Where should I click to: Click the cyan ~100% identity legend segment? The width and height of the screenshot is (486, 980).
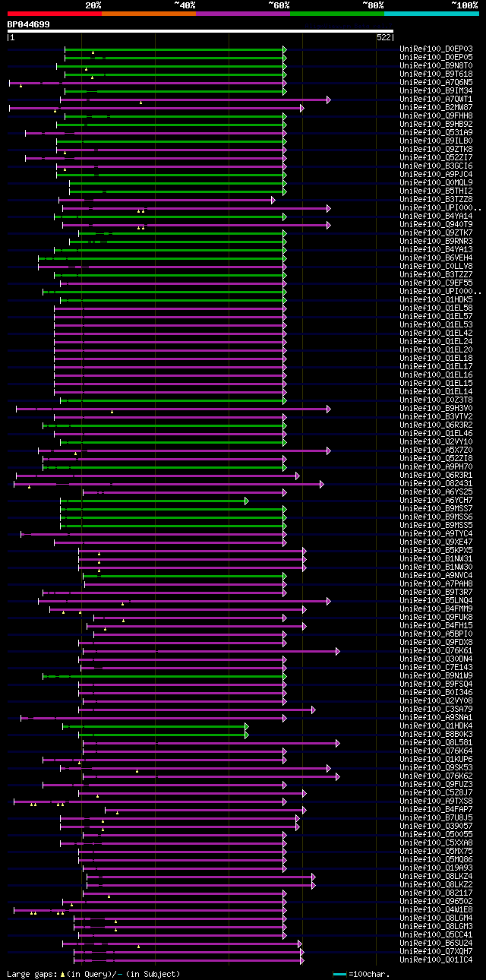[431, 14]
